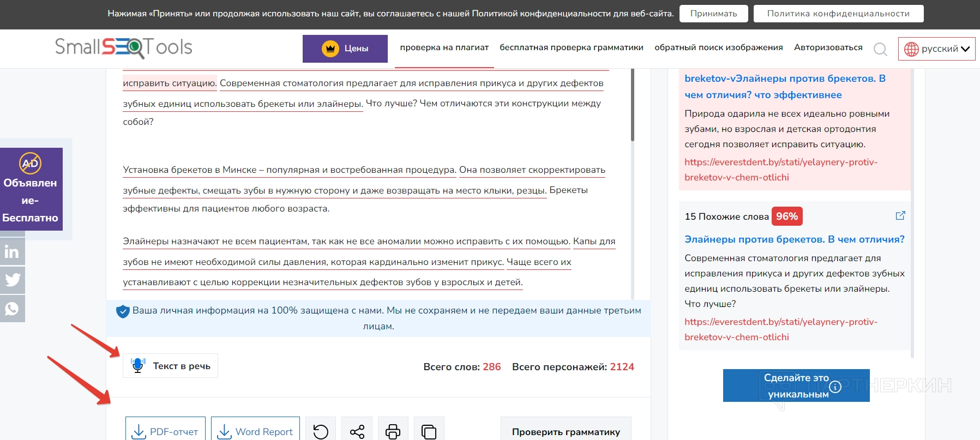Click the Цены premium button
The height and width of the screenshot is (440, 980).
click(x=345, y=49)
